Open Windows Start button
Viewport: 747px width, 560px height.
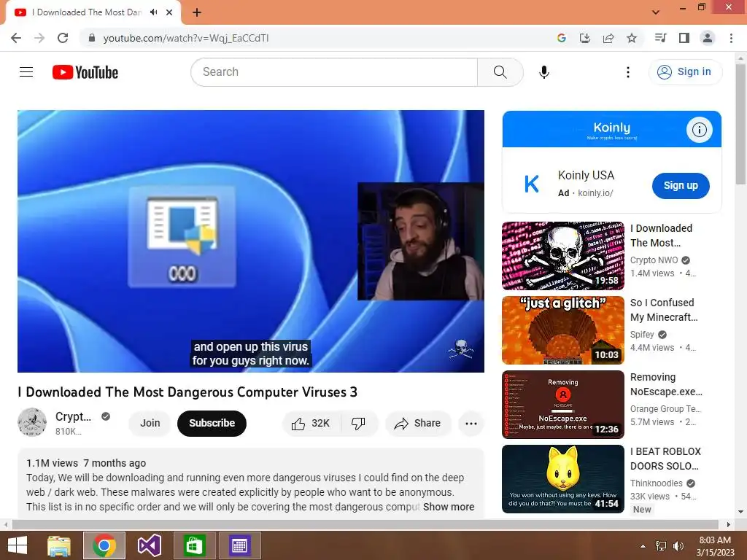(x=18, y=545)
